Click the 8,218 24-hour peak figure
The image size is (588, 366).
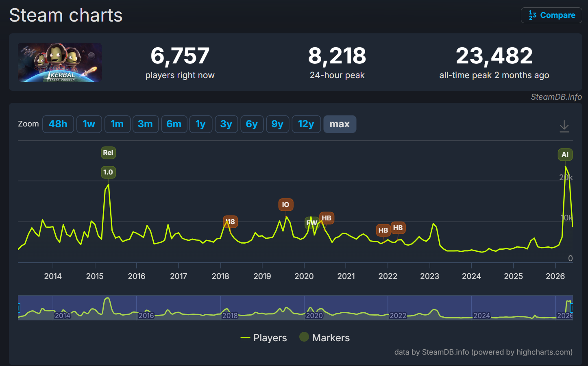click(x=337, y=56)
